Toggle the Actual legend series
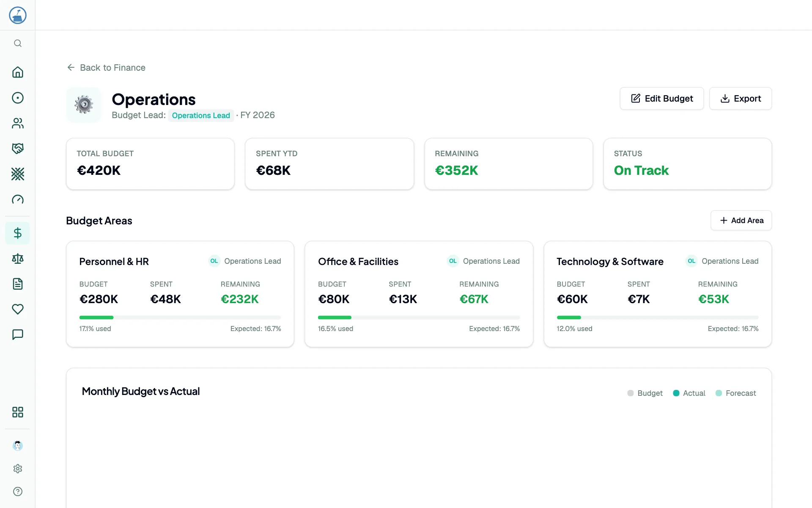The width and height of the screenshot is (812, 508). (689, 393)
